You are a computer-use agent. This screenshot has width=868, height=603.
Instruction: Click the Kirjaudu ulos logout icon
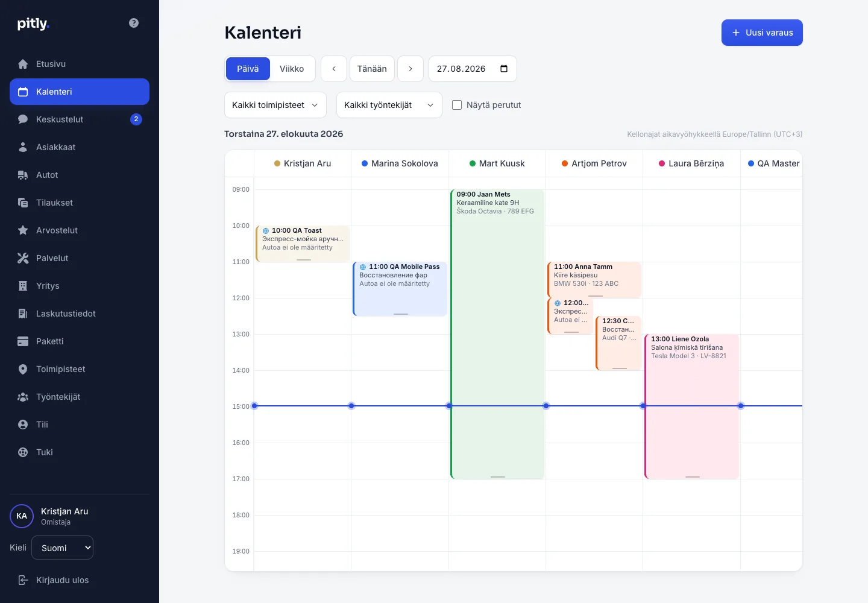23,580
